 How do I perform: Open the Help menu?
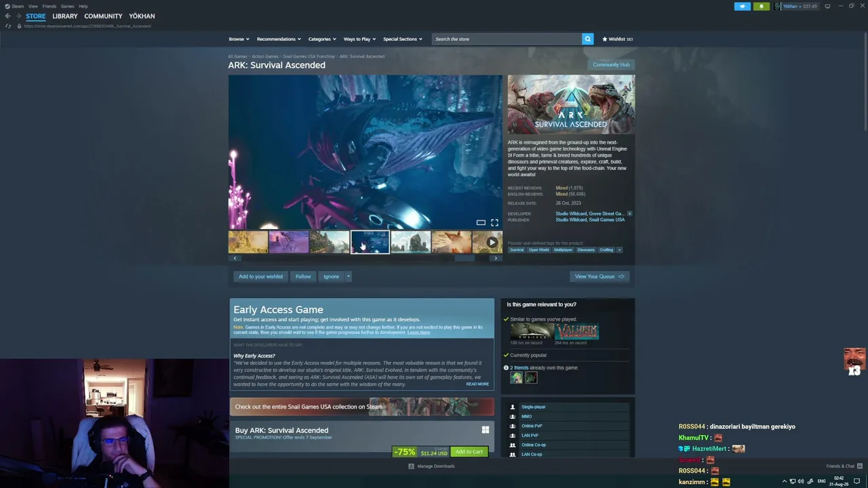(83, 6)
